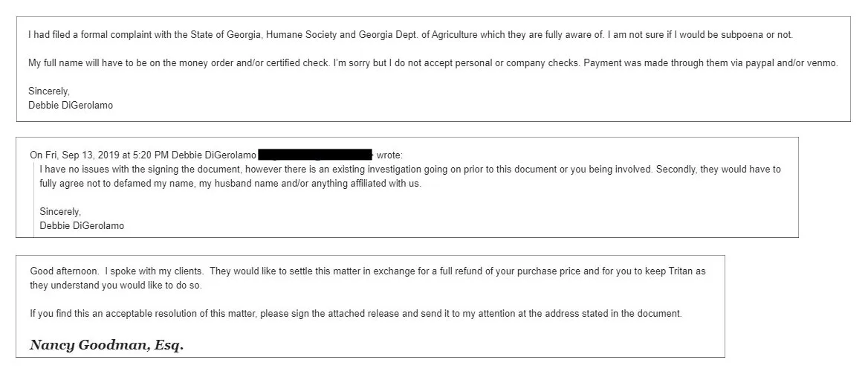The width and height of the screenshot is (868, 377).
Task: Click the top message's Debbie DiGerolamo signature
Action: click(71, 105)
